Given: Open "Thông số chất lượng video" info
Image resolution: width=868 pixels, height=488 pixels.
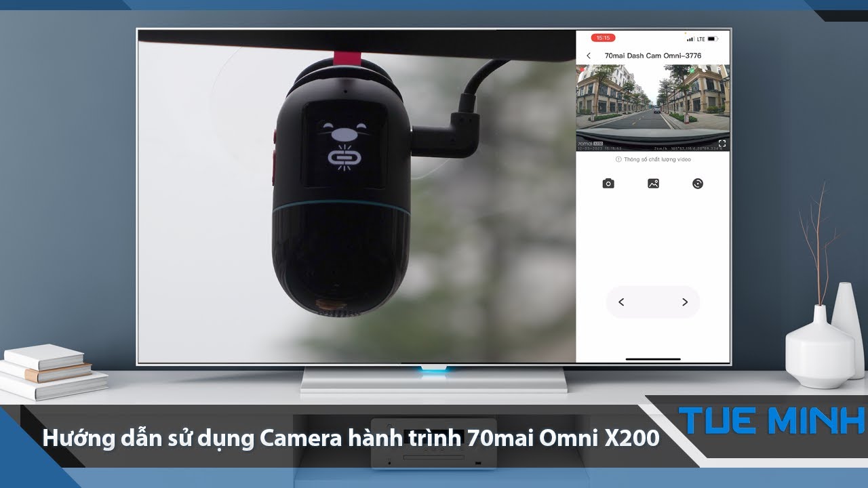Looking at the screenshot, I should pos(653,159).
